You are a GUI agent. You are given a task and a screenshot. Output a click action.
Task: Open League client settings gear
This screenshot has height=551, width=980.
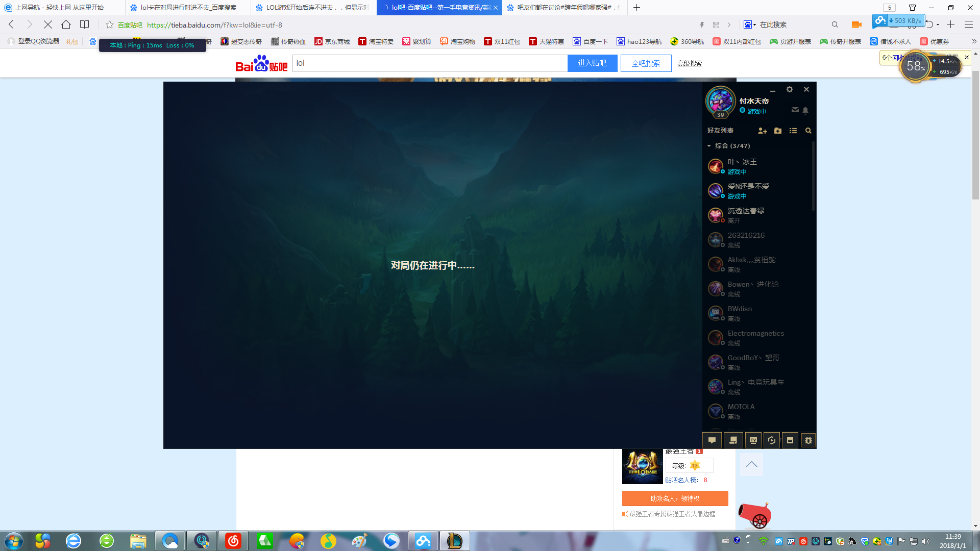[790, 89]
